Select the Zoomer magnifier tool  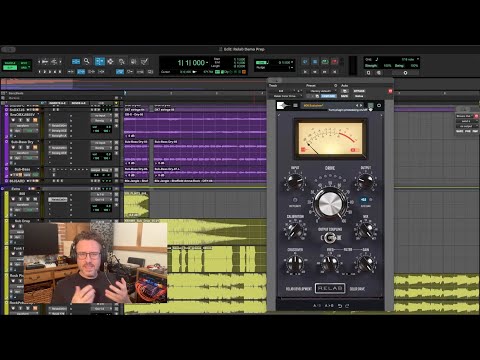(x=86, y=61)
